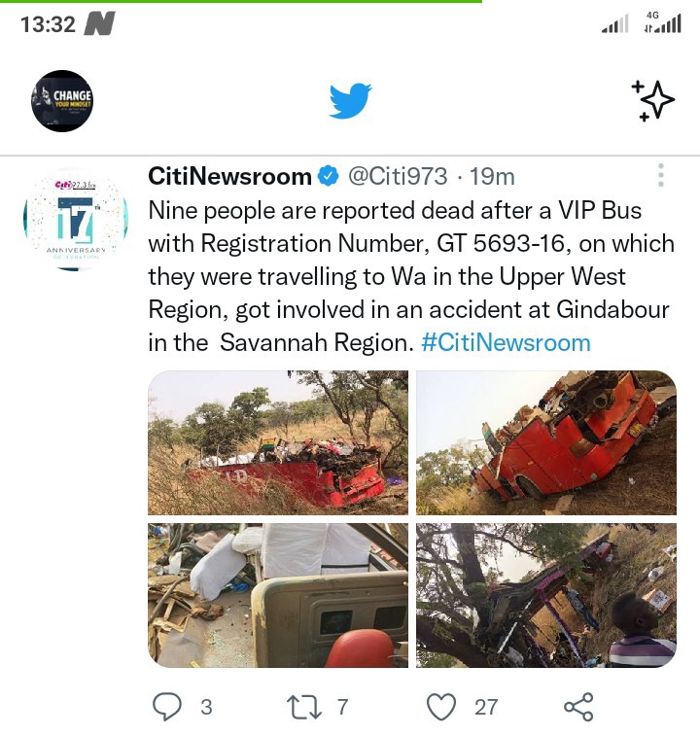View the bottom-left wreckage interior photo
Viewport: 700px width, 736px height.
[x=278, y=595]
